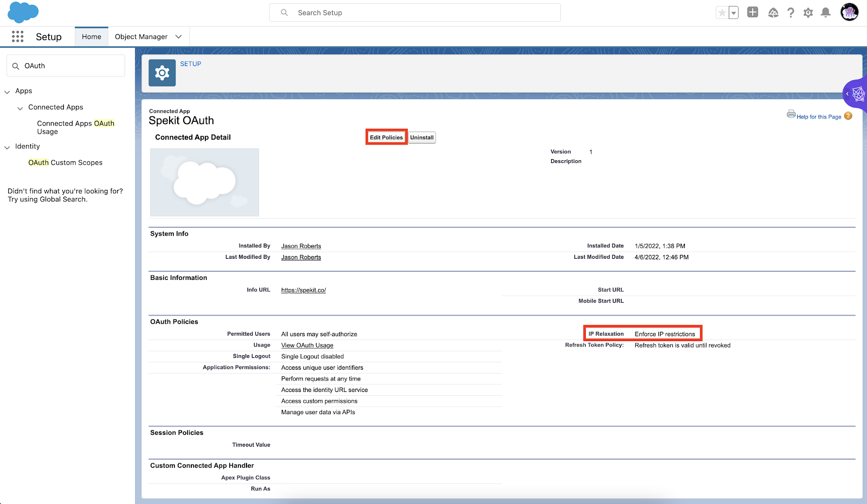Open the setup gear icon in header
The image size is (867, 504).
808,12
